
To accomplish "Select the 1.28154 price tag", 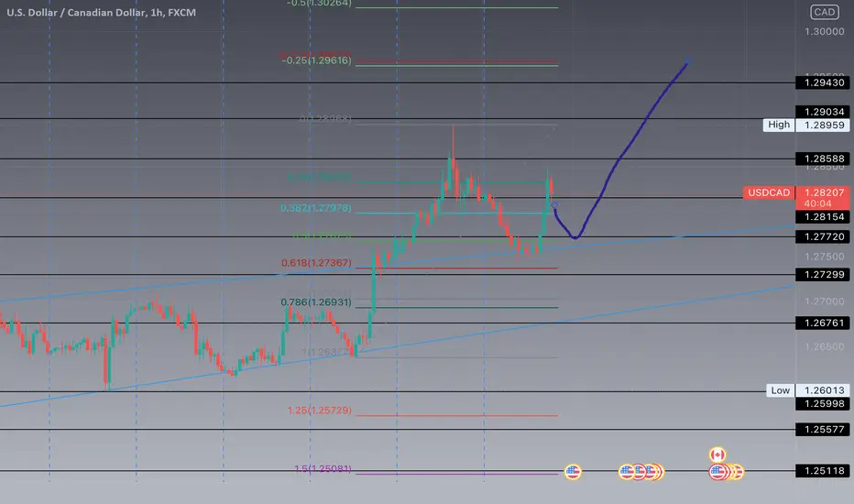I will [824, 217].
